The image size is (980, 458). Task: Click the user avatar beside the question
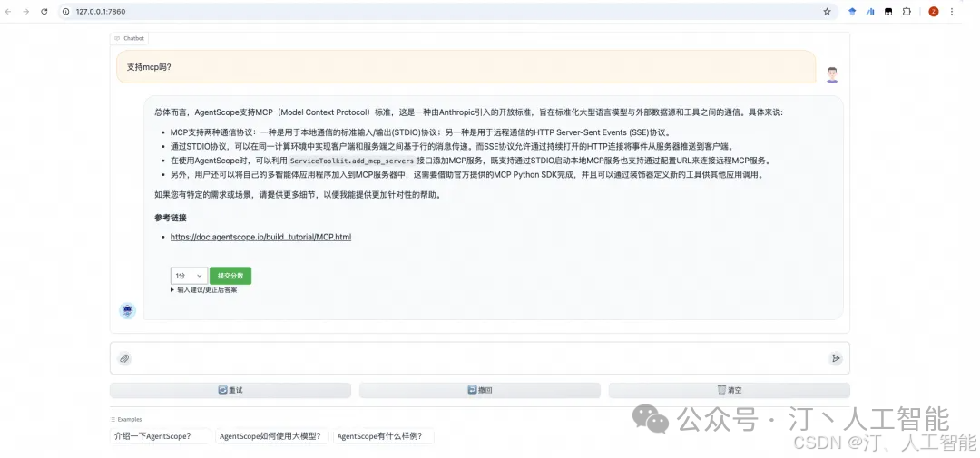[x=831, y=75]
